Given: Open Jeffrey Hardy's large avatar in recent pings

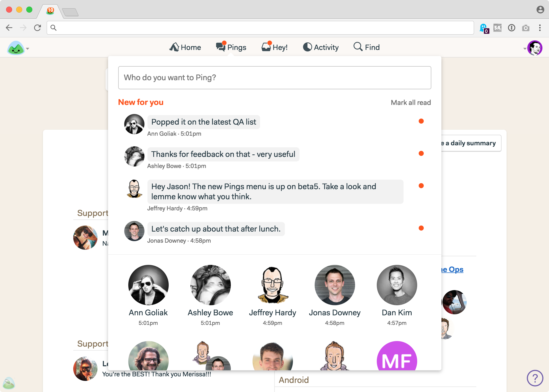Looking at the screenshot, I should pos(272,285).
